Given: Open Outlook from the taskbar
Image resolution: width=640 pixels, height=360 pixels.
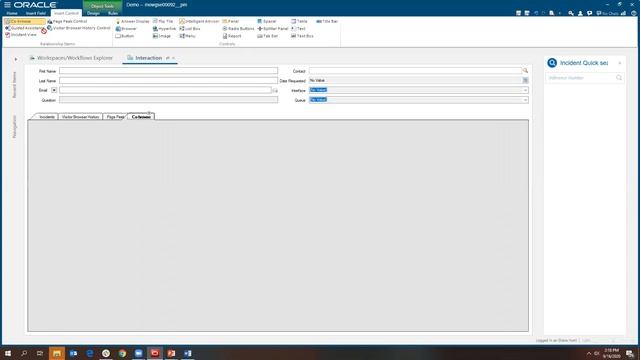Looking at the screenshot, I should coord(73,353).
